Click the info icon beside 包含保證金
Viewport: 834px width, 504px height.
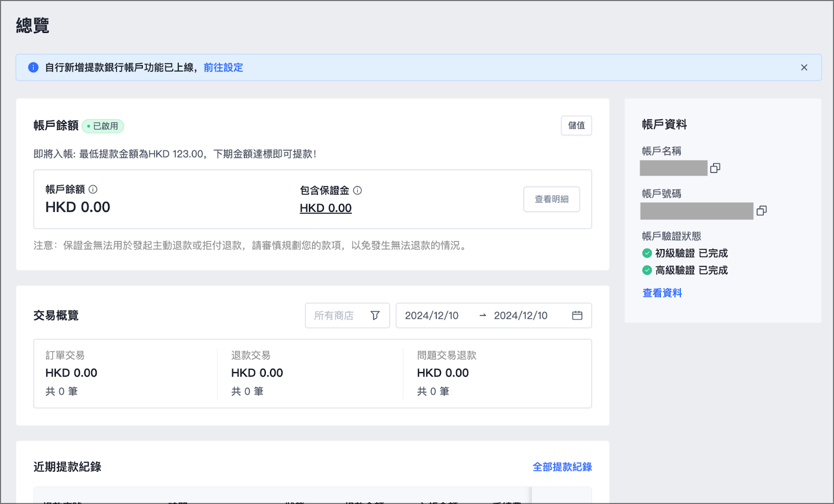coord(357,190)
